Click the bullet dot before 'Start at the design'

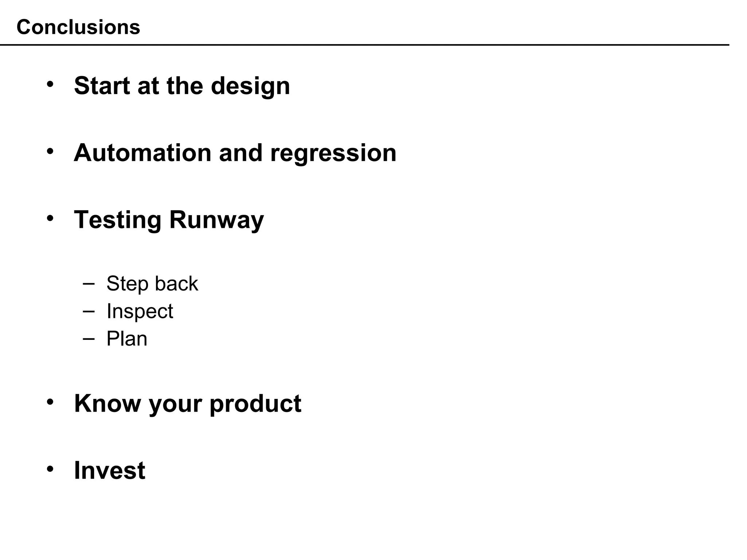click(50, 84)
